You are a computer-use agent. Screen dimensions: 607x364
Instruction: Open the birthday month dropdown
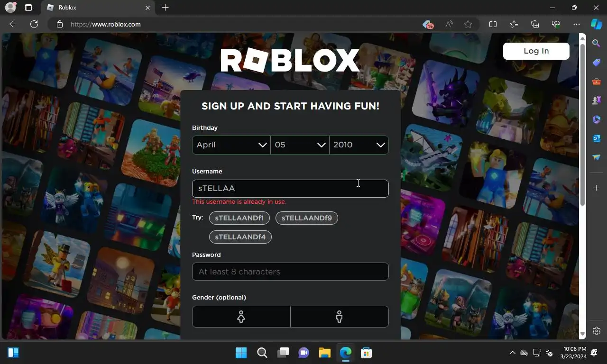[231, 145]
